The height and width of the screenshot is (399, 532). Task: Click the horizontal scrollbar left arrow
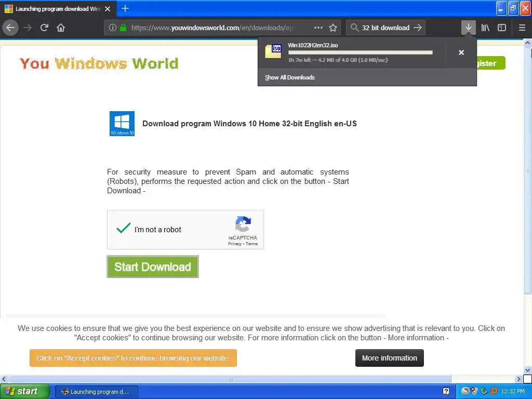tap(4, 379)
